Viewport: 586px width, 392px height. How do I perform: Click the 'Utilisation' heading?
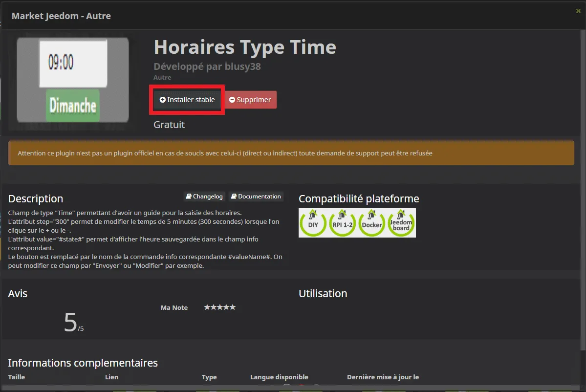(x=323, y=293)
